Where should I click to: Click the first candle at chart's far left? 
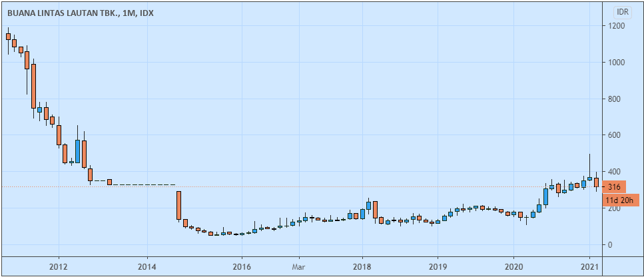click(8, 37)
